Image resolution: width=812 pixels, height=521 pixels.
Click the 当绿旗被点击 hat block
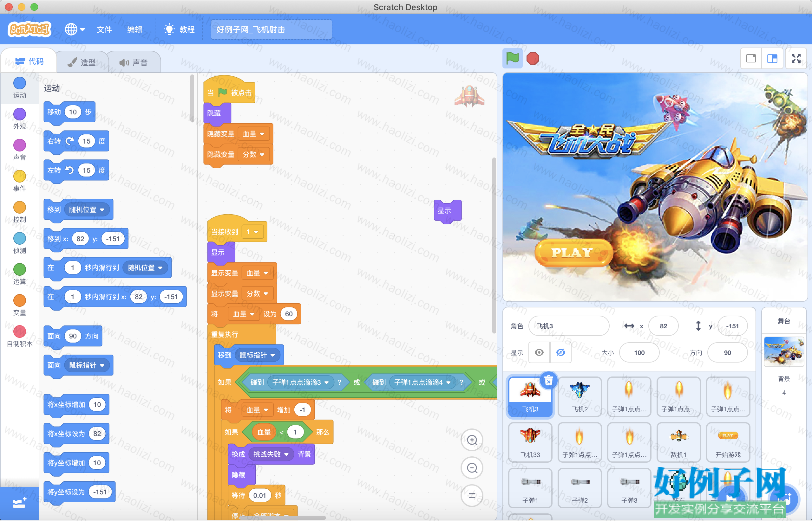229,91
